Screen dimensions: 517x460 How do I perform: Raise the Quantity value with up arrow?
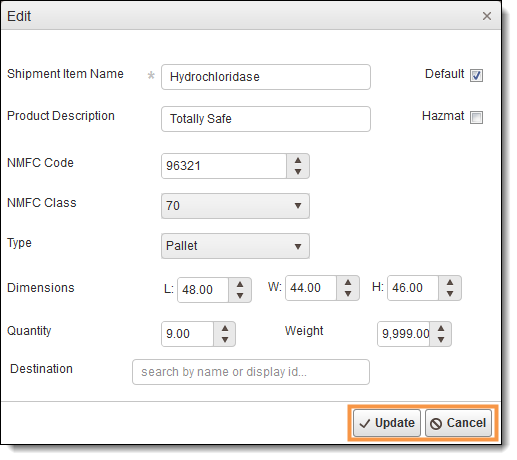point(225,328)
